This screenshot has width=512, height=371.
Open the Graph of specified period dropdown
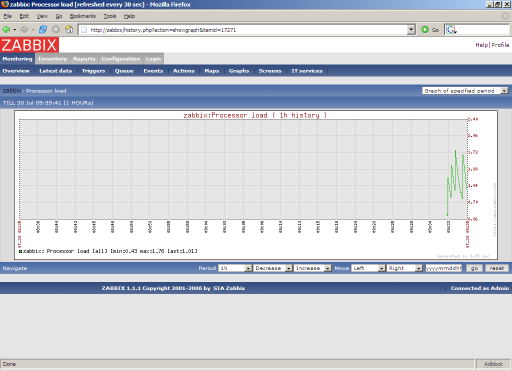tap(465, 91)
